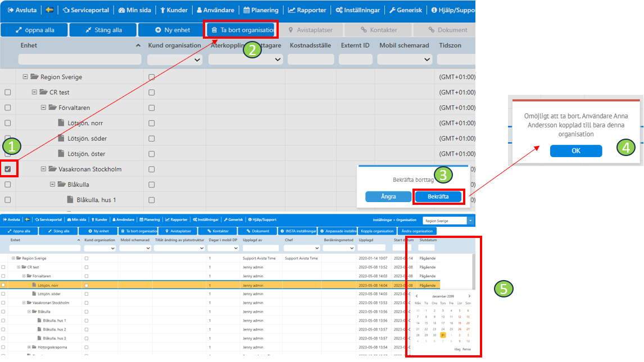Screen dimensions: 644x362
Task: Click the upper Enhet filter text field
Action: tap(80, 59)
